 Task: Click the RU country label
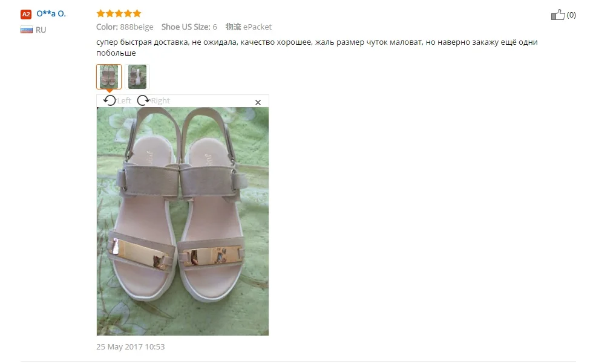point(41,30)
